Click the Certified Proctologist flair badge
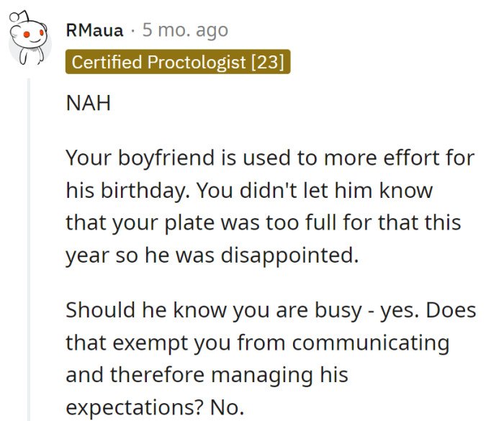504x421 pixels. click(176, 62)
